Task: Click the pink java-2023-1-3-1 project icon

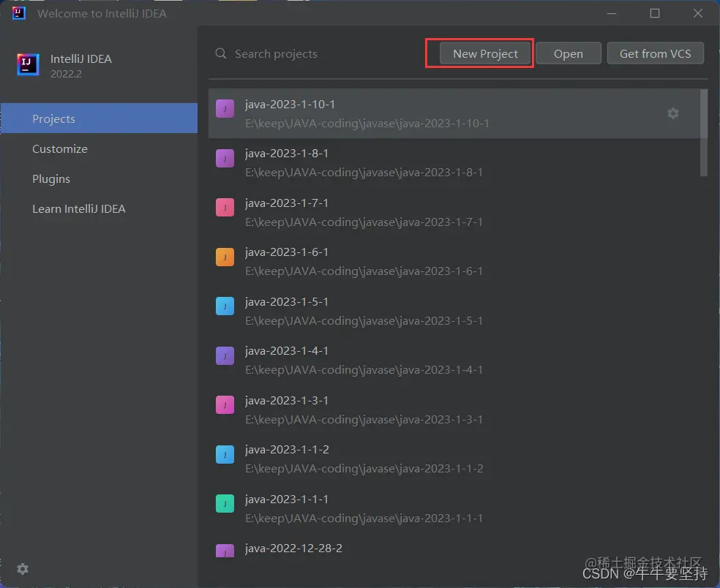Action: (x=225, y=405)
